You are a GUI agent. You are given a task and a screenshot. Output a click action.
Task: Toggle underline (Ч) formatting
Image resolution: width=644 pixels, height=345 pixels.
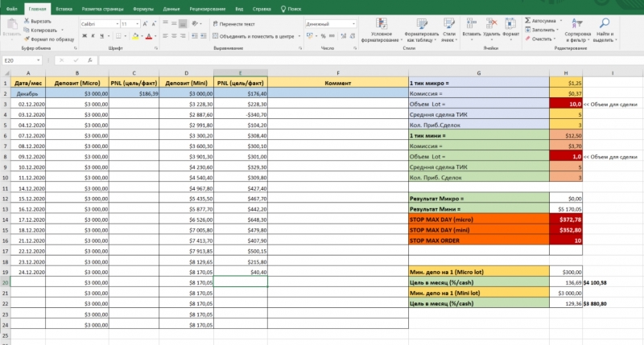[x=100, y=36]
